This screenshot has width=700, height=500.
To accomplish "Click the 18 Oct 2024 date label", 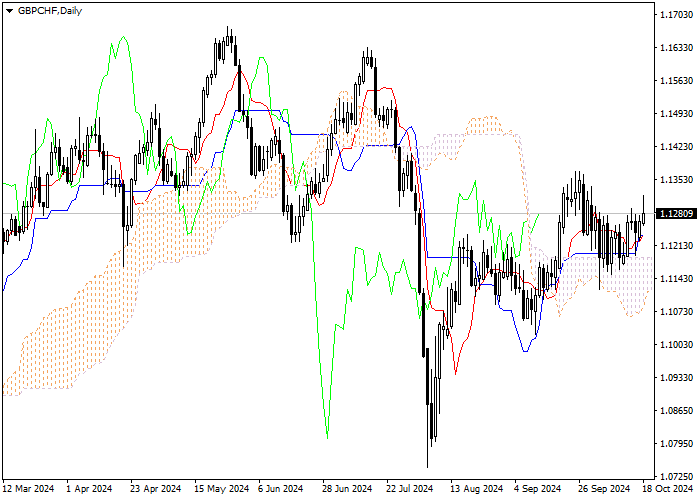I will pos(668,489).
